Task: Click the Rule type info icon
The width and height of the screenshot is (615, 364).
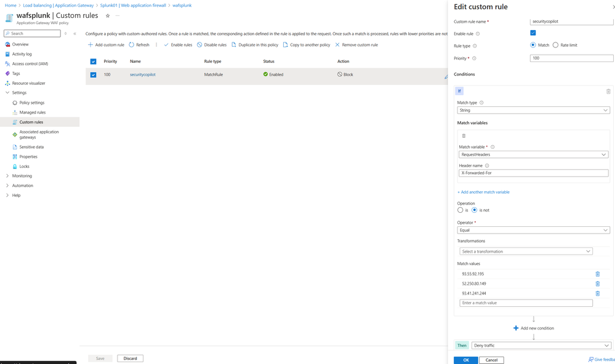Action: tap(475, 46)
